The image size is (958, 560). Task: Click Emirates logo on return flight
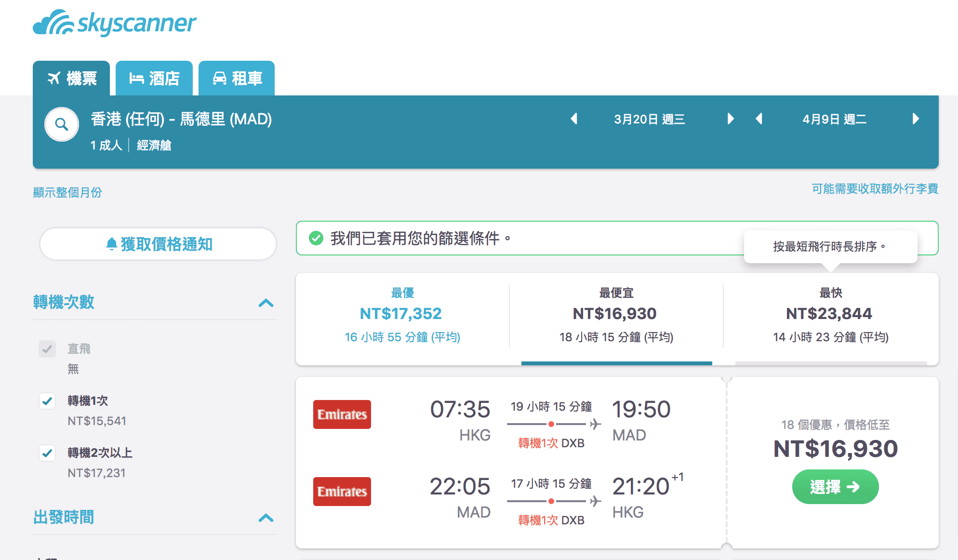342,492
